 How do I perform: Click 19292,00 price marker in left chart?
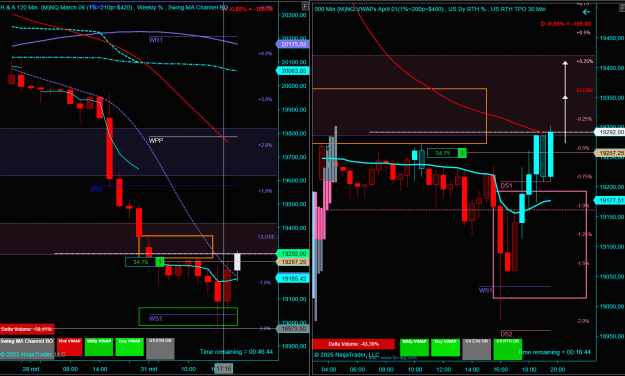tap(293, 254)
